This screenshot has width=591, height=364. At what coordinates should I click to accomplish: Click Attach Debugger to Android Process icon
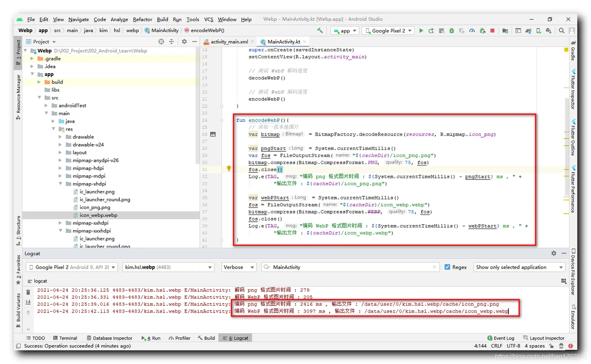(483, 30)
